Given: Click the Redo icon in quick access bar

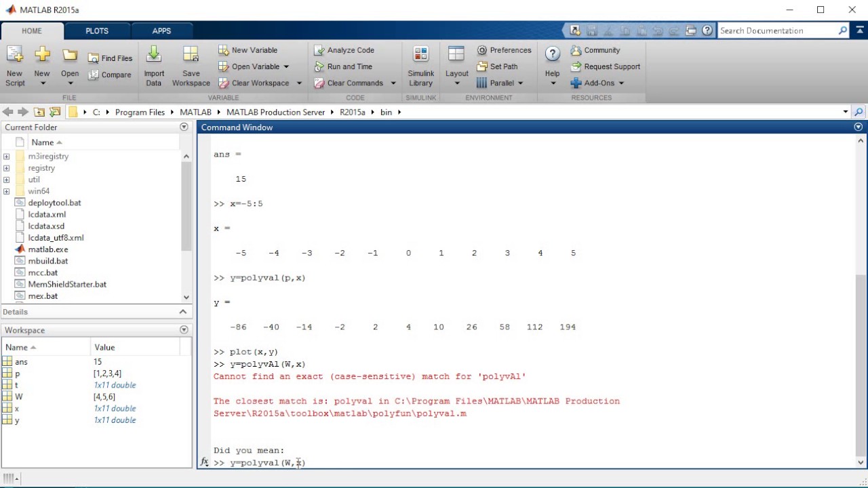Looking at the screenshot, I should coord(674,30).
